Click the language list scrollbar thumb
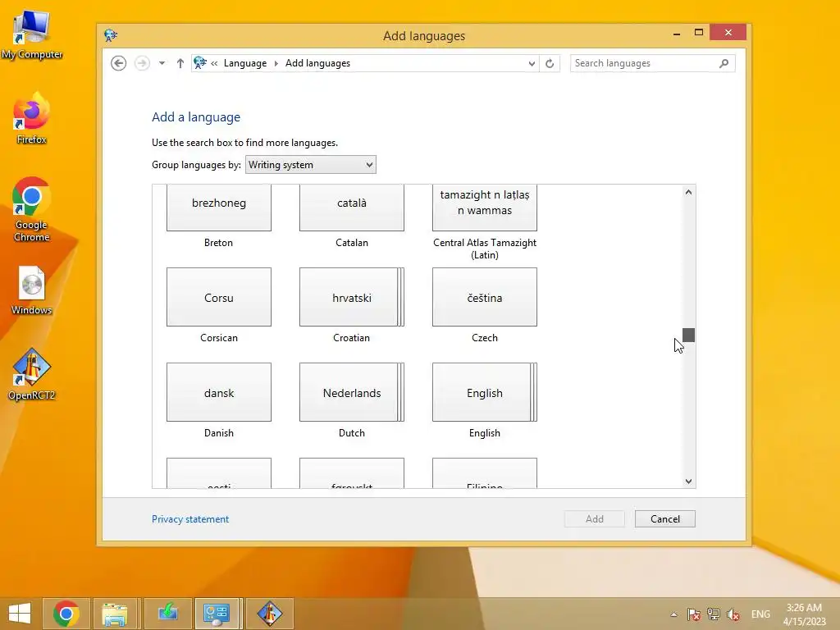This screenshot has height=630, width=840. click(688, 335)
